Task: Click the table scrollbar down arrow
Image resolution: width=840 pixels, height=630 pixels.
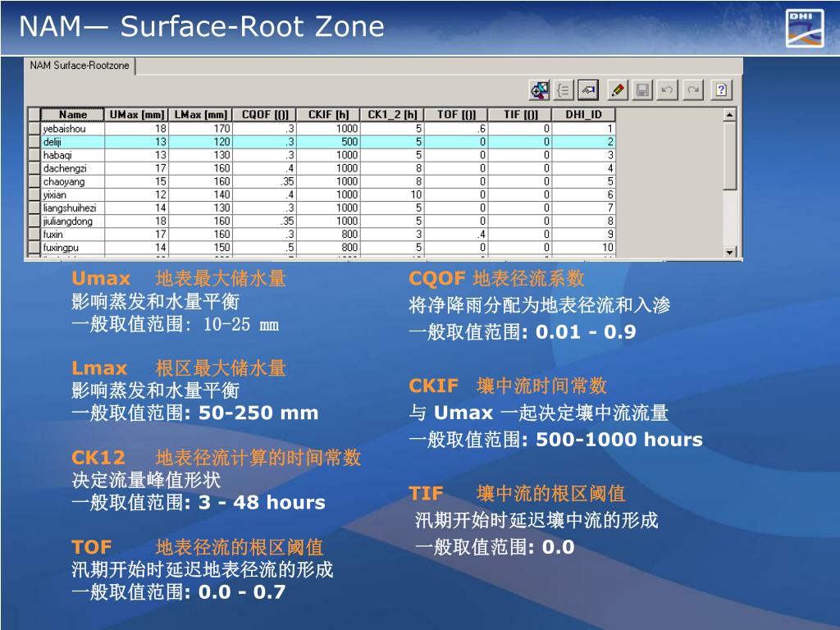Action: 729,251
